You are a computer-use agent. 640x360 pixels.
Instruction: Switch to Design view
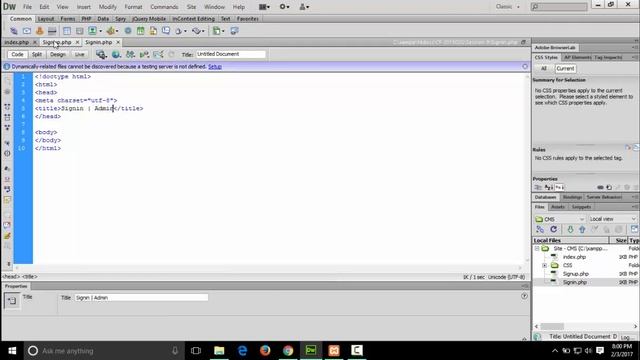point(58,54)
